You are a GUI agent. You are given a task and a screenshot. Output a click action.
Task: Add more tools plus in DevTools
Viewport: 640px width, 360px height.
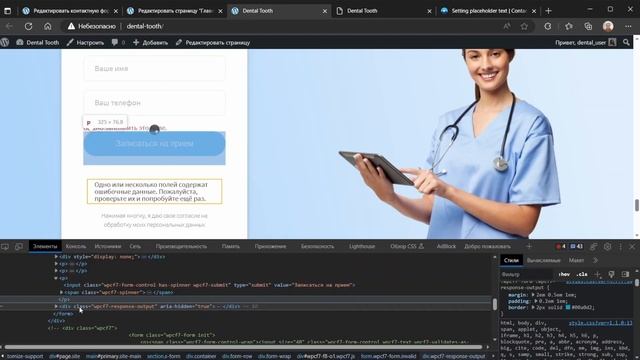(x=529, y=246)
